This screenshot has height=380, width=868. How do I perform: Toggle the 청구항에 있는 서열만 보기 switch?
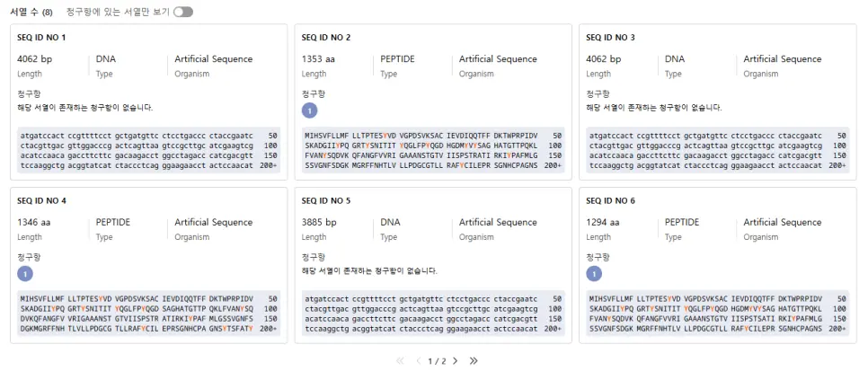click(x=183, y=12)
